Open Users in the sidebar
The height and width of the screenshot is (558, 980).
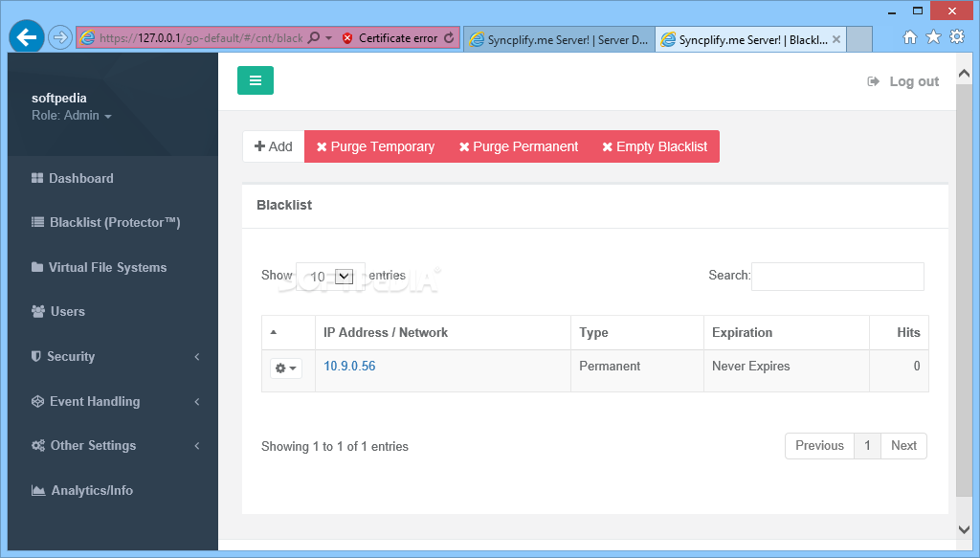(58, 311)
